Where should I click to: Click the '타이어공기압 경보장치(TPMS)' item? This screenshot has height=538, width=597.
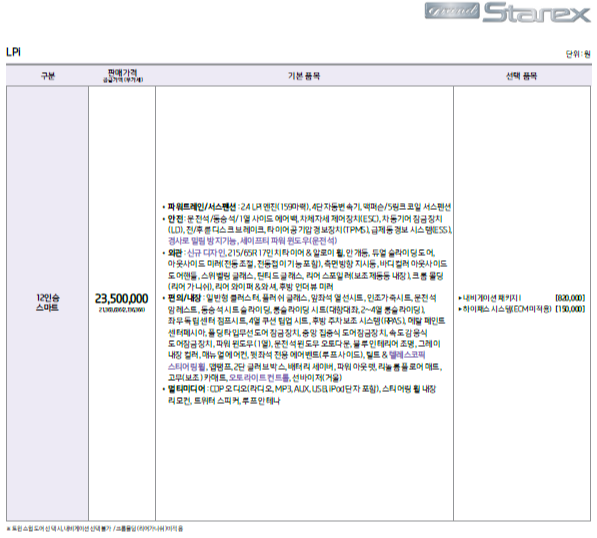click(318, 230)
